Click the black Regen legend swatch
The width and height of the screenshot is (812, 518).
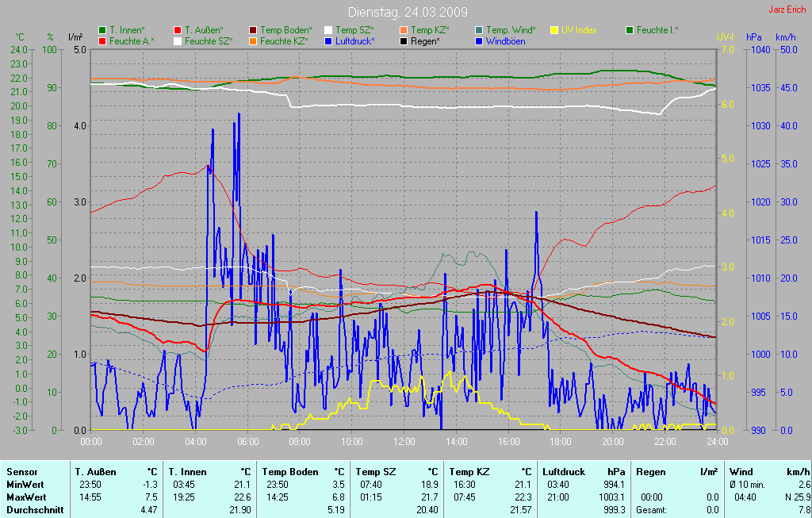(404, 41)
